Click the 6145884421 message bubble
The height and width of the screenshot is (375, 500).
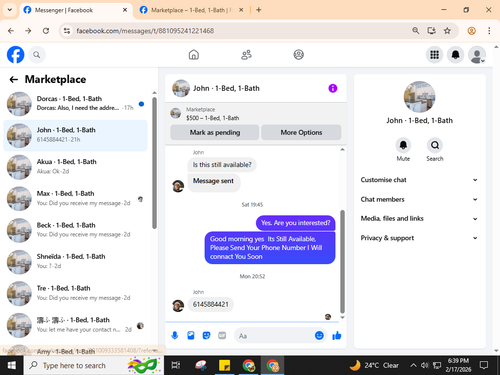211,304
